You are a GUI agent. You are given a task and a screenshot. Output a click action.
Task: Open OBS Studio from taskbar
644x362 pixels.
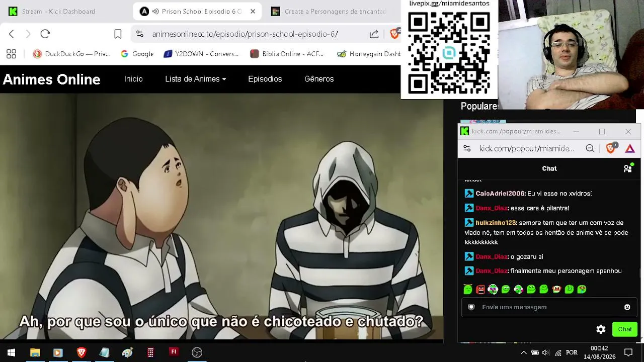tap(197, 352)
